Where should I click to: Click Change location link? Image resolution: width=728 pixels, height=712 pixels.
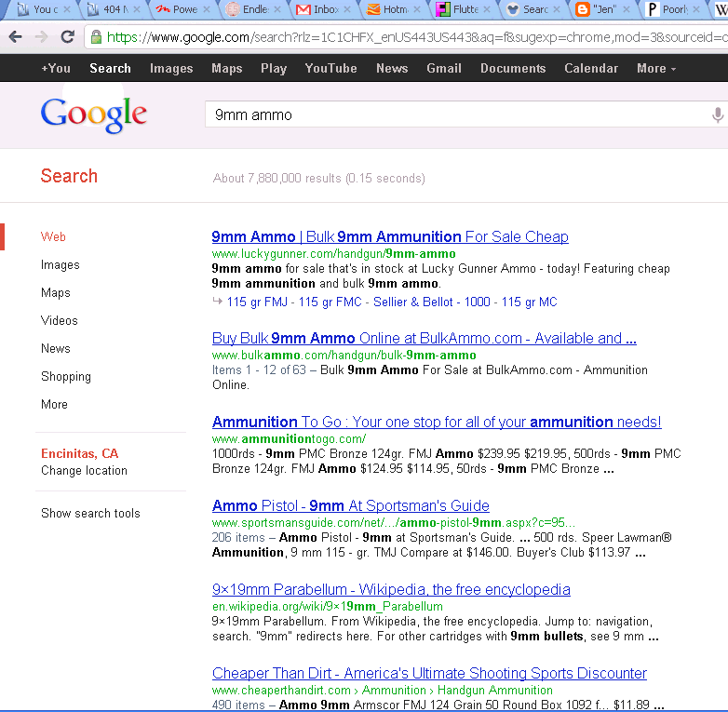pos(84,470)
